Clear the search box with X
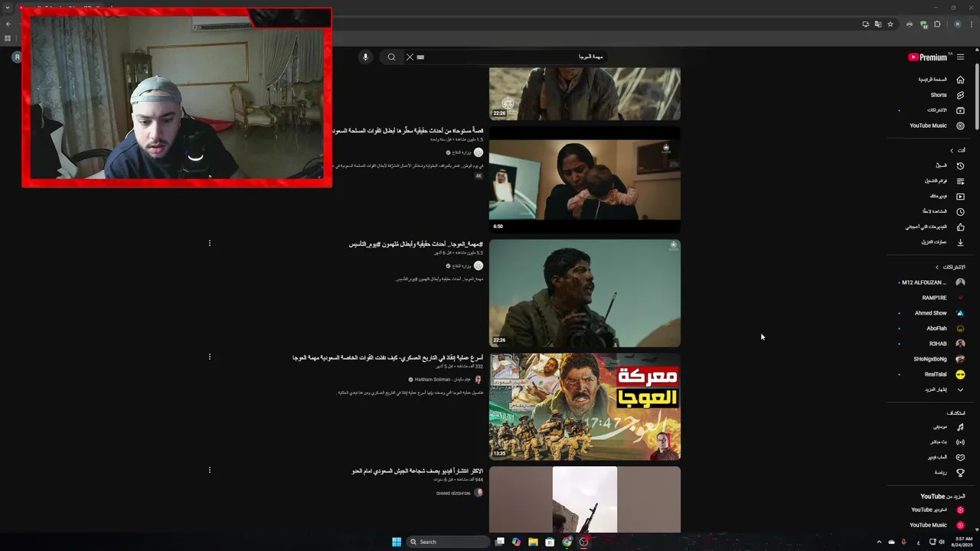Screen dimensions: 980x551 pos(410,57)
